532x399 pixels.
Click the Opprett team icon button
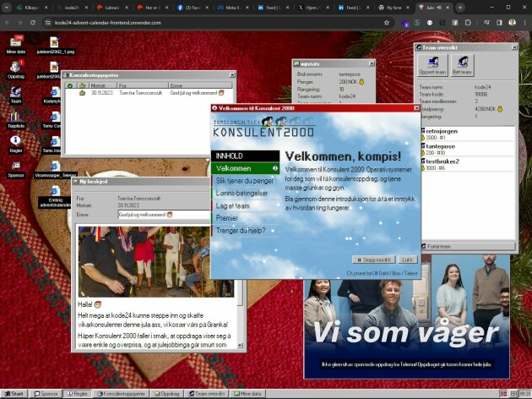point(432,65)
